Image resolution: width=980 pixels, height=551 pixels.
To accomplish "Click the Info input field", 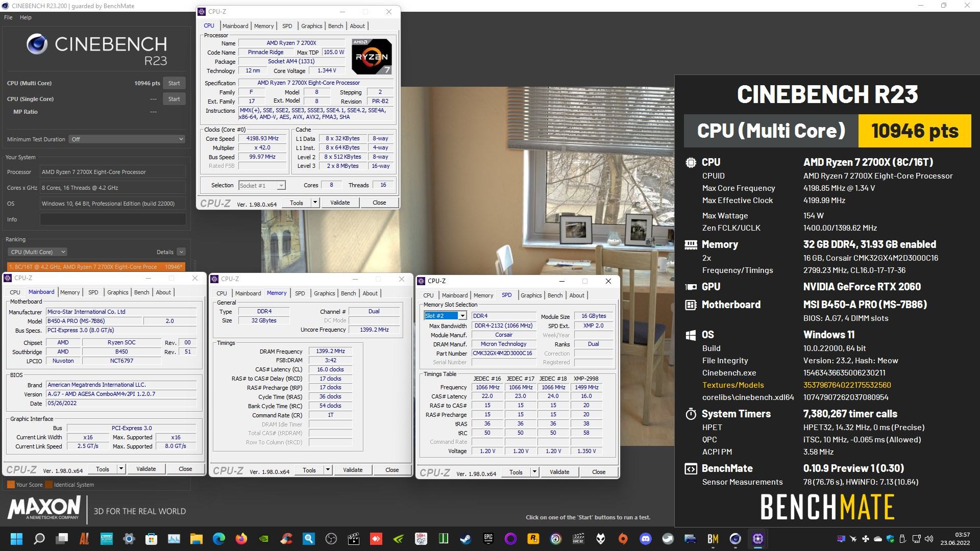I will [x=113, y=219].
